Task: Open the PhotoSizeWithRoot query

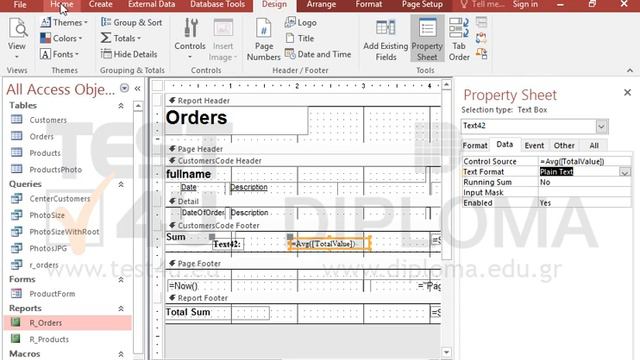Action: [64, 232]
